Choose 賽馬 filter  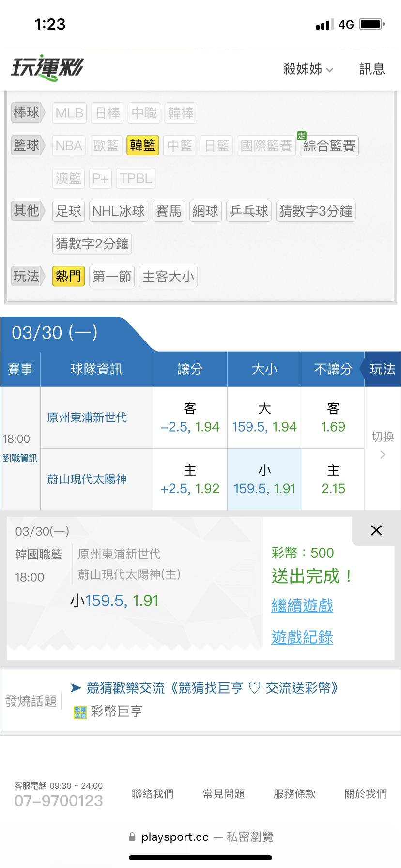169,211
